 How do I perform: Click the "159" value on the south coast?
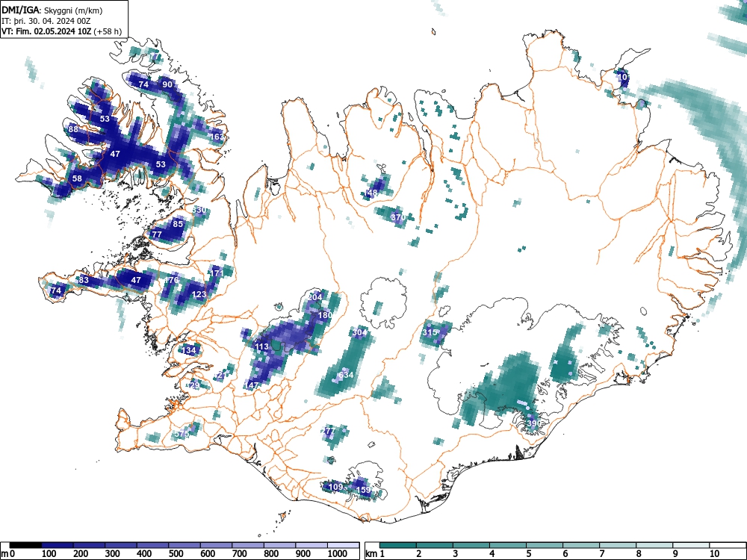point(364,490)
